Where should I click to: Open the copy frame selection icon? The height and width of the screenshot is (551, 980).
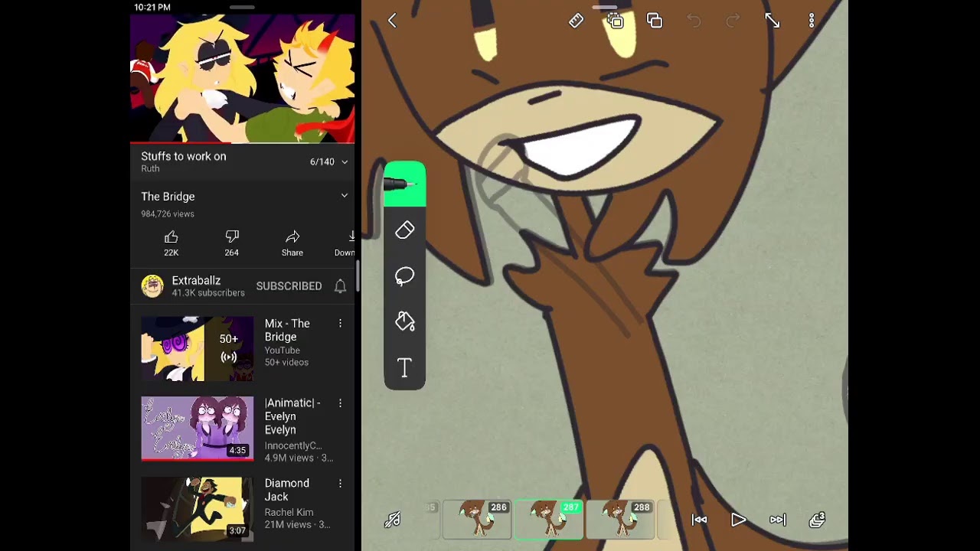pyautogui.click(x=616, y=21)
